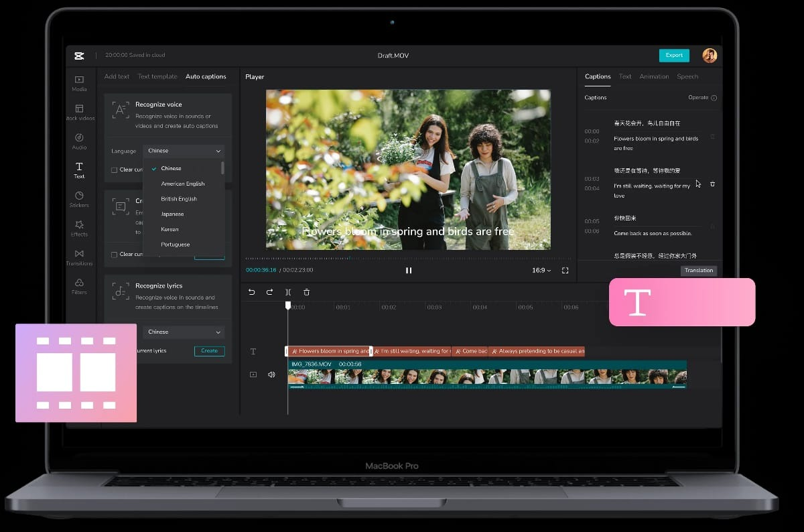Open the Effects panel
This screenshot has height=532, width=804.
79,228
